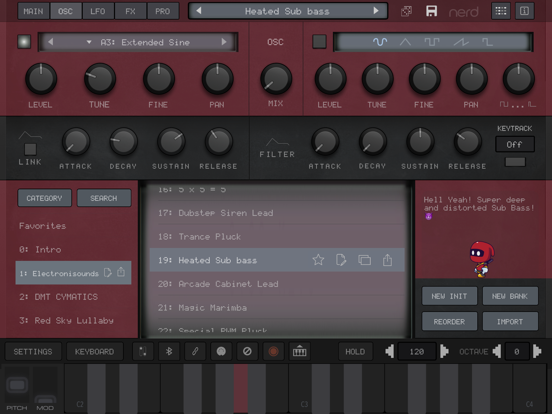Toggle the envelope LINK button
Image resolution: width=552 pixels, height=414 pixels.
pos(30,149)
